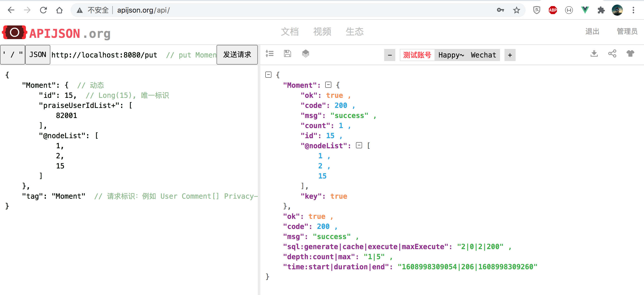This screenshot has width=644, height=295.
Task: Select the Happy~ account tab
Action: click(451, 55)
